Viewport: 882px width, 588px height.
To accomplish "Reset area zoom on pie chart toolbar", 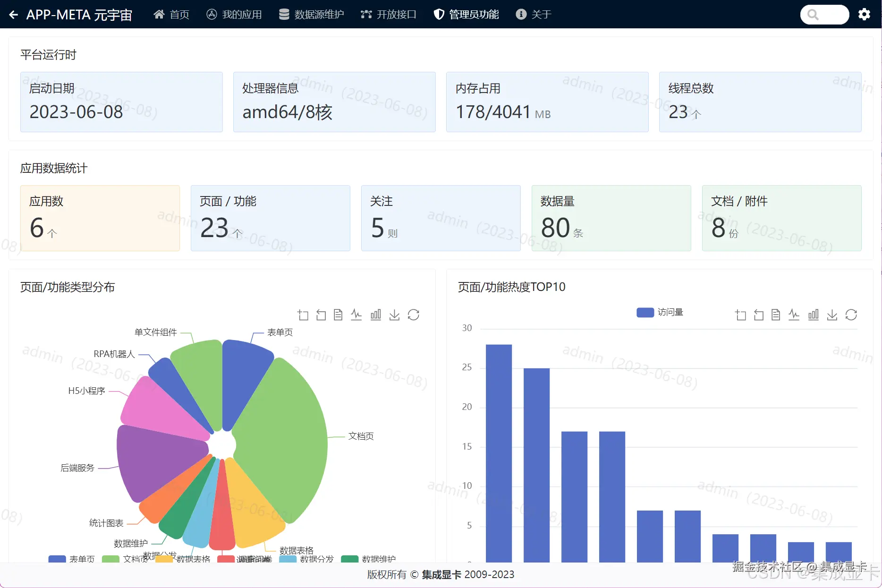I will [x=321, y=315].
